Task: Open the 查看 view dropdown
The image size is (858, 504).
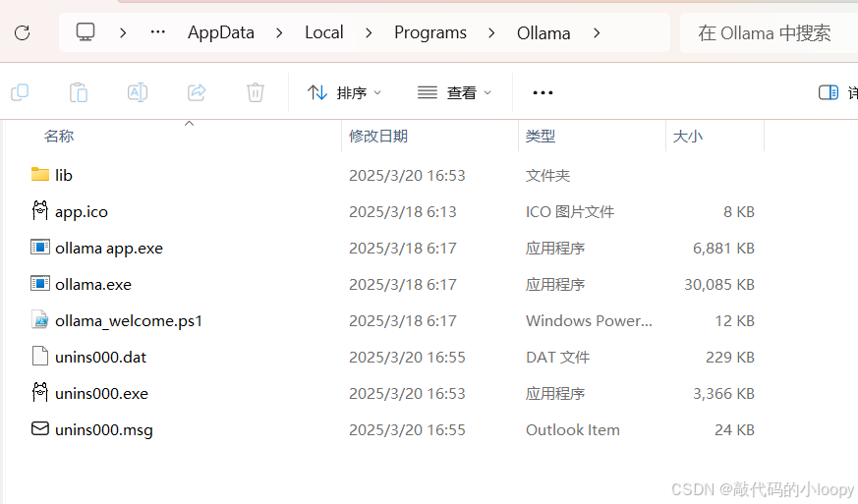Action: (x=454, y=93)
